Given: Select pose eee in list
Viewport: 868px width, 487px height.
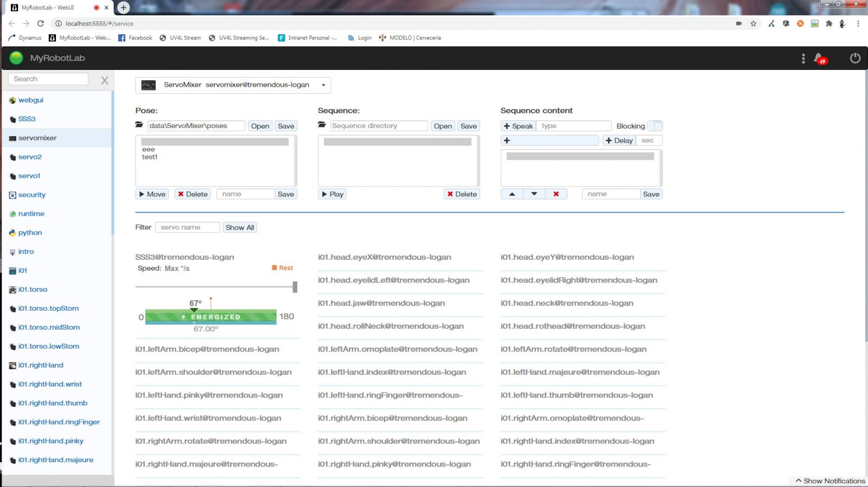Looking at the screenshot, I should pyautogui.click(x=149, y=150).
